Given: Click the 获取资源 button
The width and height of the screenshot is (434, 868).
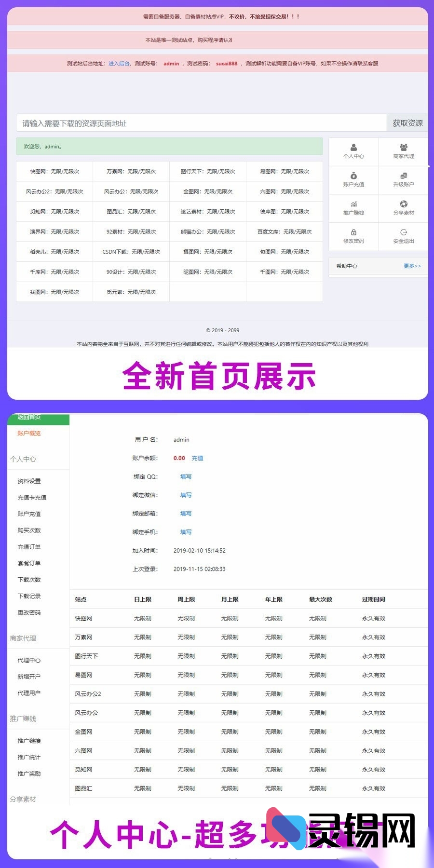Looking at the screenshot, I should [x=407, y=123].
